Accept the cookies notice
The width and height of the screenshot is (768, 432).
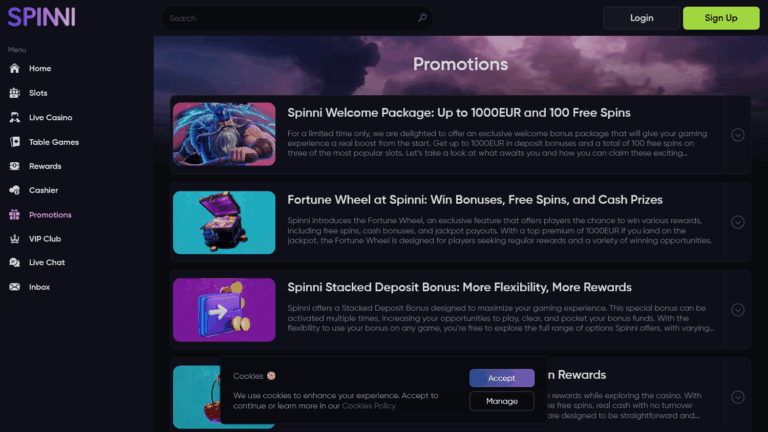[x=502, y=378]
